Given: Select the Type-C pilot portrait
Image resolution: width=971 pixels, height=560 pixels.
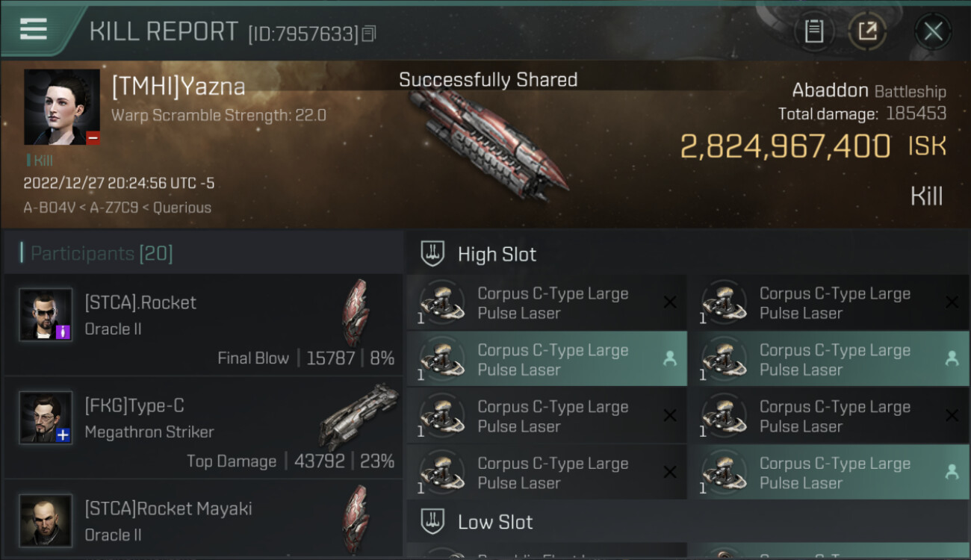Looking at the screenshot, I should coord(46,418).
